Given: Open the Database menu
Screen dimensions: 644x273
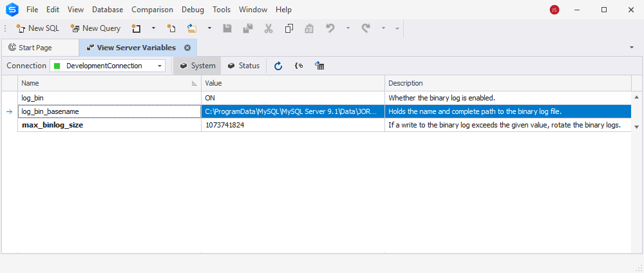Looking at the screenshot, I should pyautogui.click(x=108, y=10).
